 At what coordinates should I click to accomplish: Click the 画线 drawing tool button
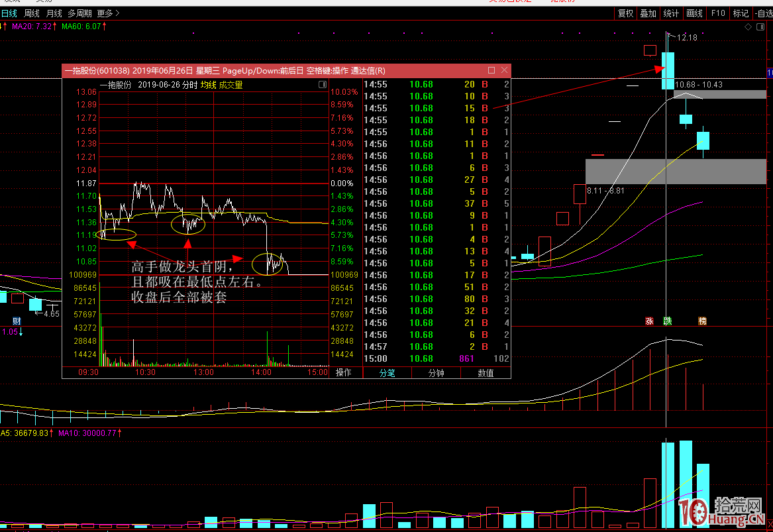tap(694, 13)
